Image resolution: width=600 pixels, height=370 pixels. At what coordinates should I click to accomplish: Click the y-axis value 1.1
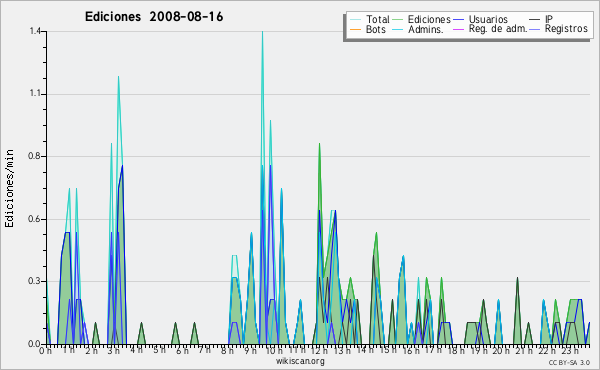35,94
